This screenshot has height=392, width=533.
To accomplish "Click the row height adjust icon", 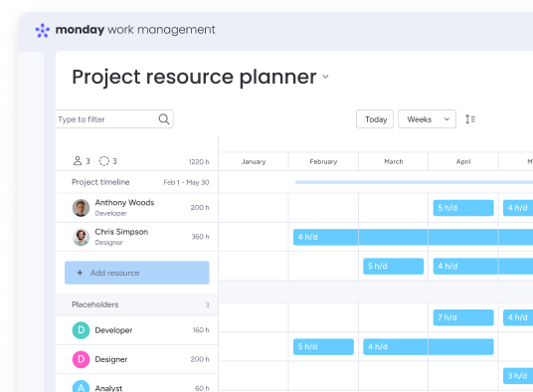I will tap(470, 119).
